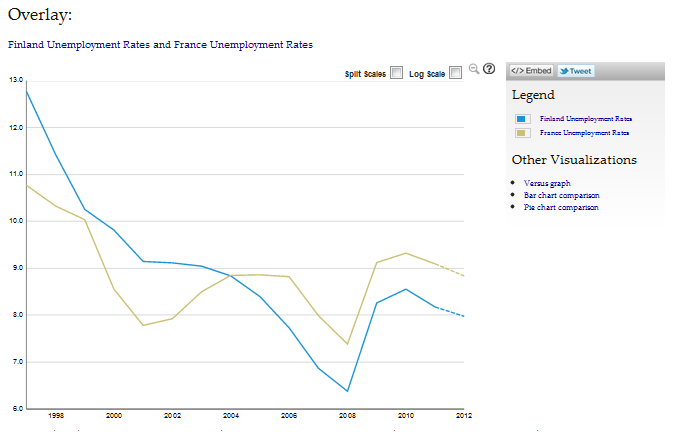Click the 1998 x-axis label
Screen dimensions: 677x436
[56, 416]
